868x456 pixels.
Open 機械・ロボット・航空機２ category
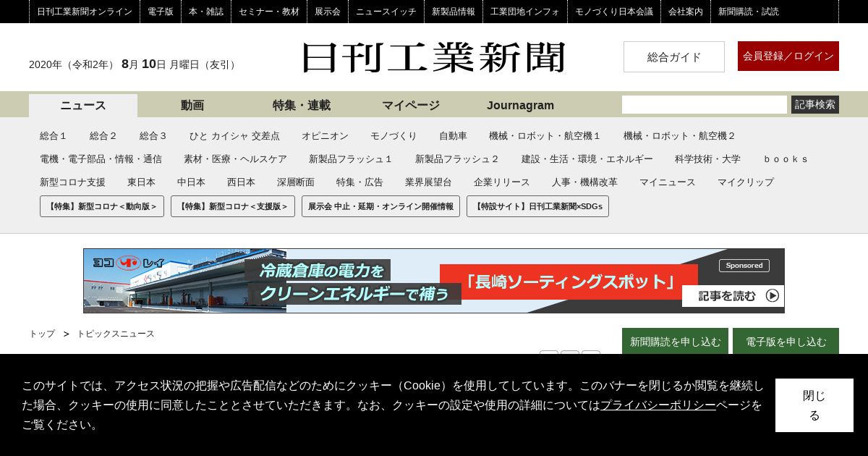pos(680,136)
